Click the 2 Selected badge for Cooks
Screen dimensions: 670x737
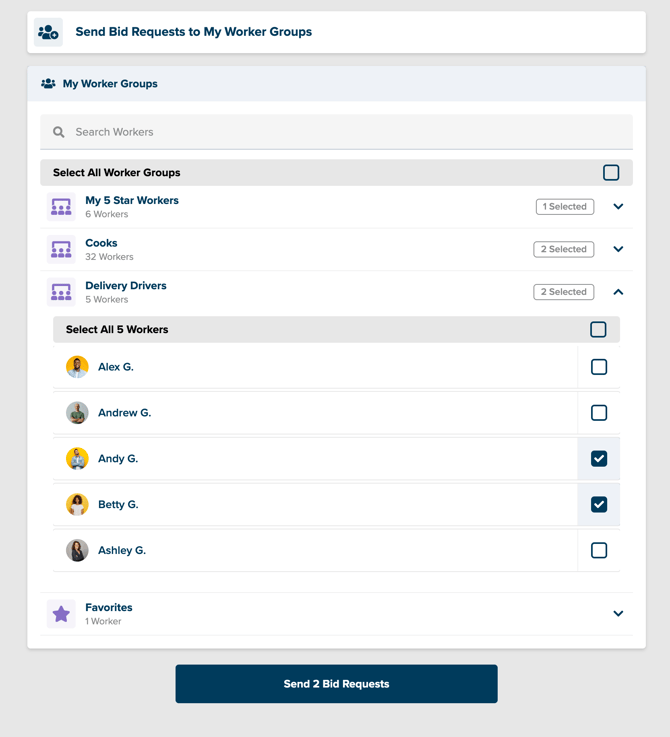click(563, 249)
